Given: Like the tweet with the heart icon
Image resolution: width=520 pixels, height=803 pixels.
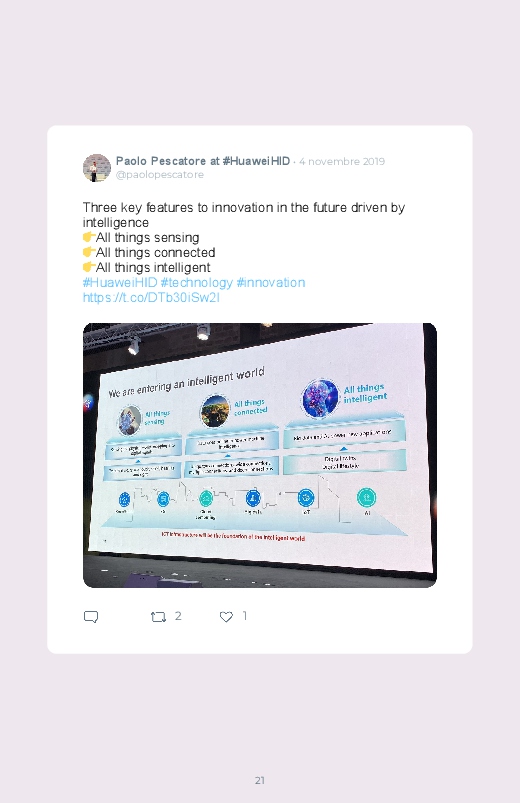Looking at the screenshot, I should 226,617.
